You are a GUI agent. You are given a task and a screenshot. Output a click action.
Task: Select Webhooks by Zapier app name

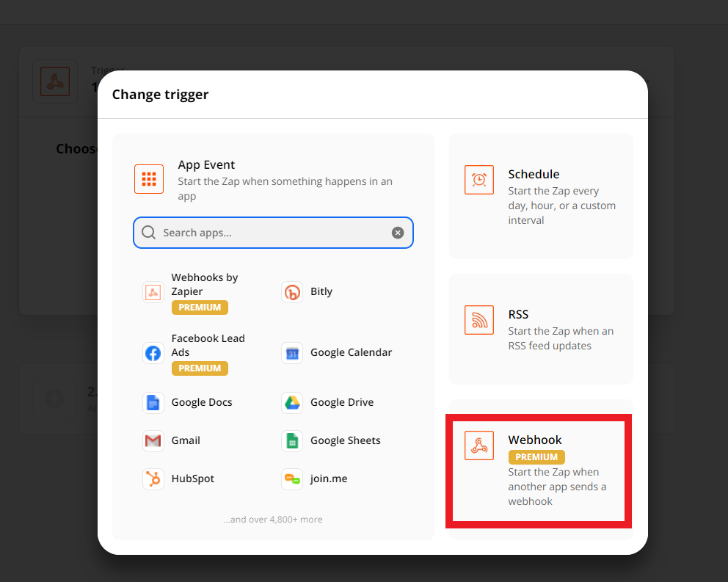204,284
